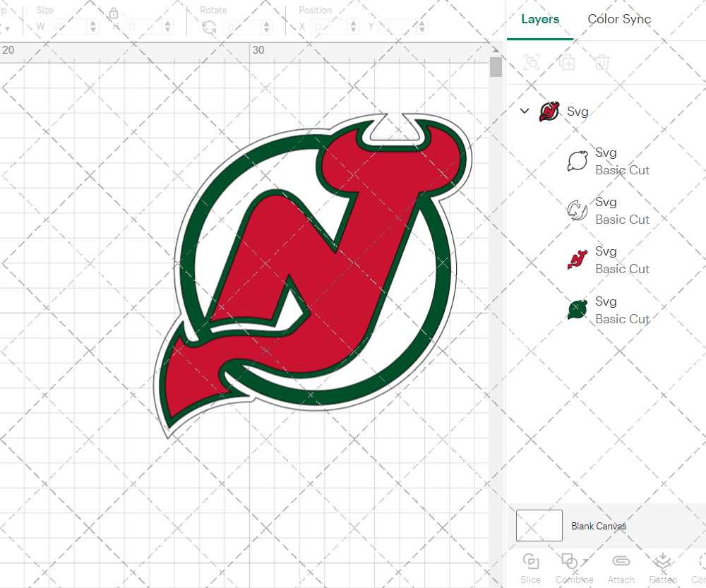
Task: Click the Group icon in Layers panel
Action: pyautogui.click(x=532, y=62)
